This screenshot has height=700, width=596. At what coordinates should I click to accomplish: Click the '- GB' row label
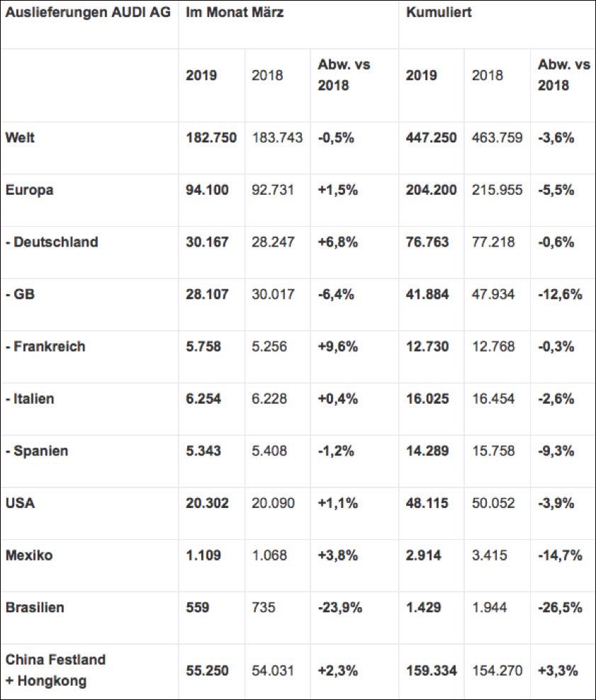[20, 294]
